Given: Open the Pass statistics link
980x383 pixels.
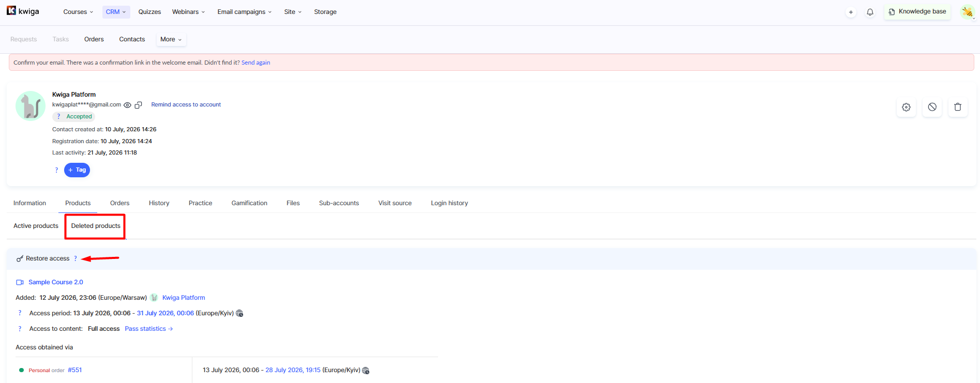Looking at the screenshot, I should click(x=149, y=329).
